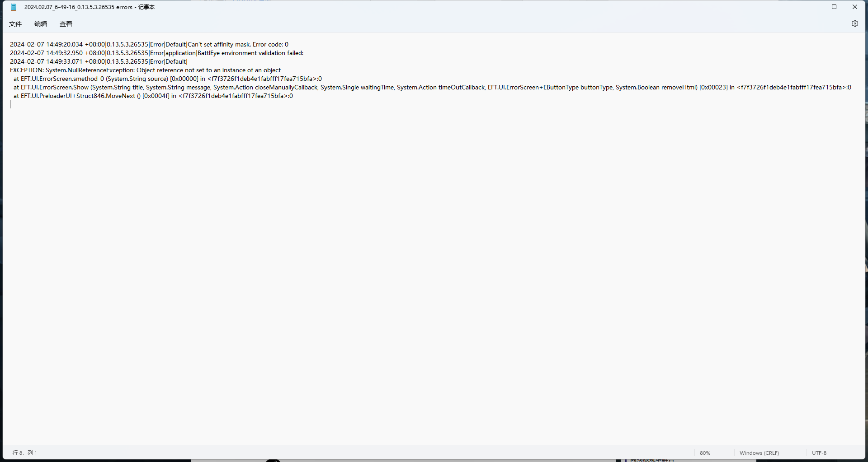
Task: Minimize the Notepad window
Action: pos(813,7)
